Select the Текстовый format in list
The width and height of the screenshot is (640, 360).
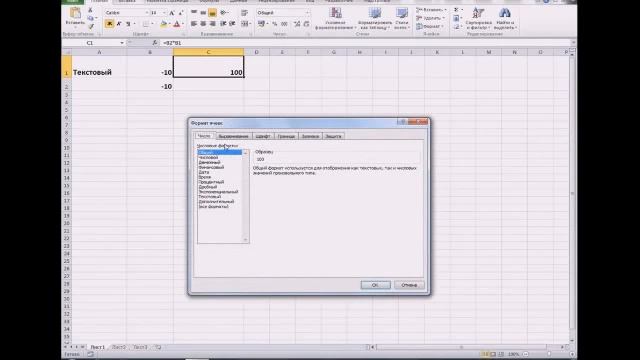(x=220, y=197)
